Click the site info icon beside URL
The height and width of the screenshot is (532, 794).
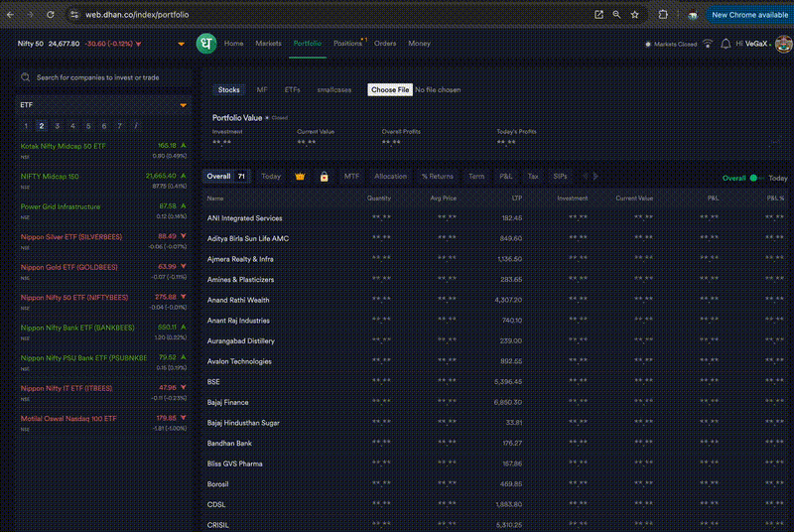74,15
